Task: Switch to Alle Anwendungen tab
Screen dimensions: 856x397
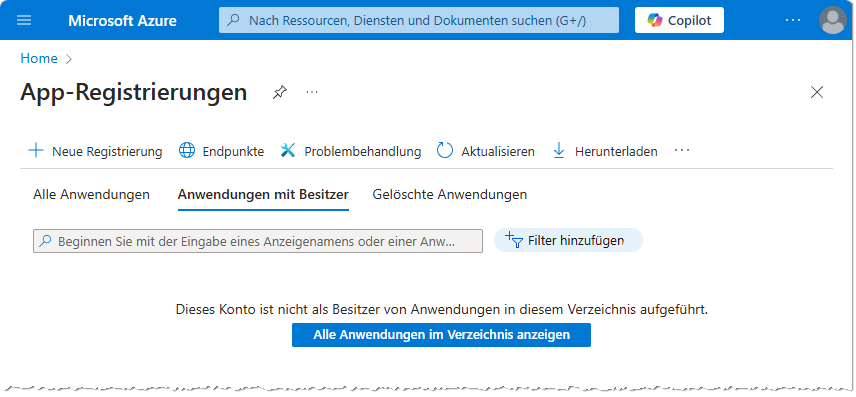Action: (91, 194)
